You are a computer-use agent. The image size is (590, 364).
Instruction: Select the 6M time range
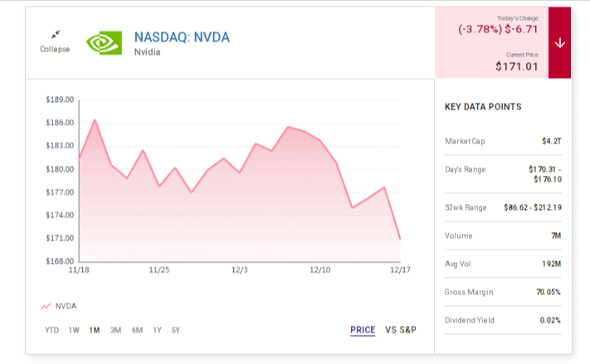pyautogui.click(x=137, y=330)
